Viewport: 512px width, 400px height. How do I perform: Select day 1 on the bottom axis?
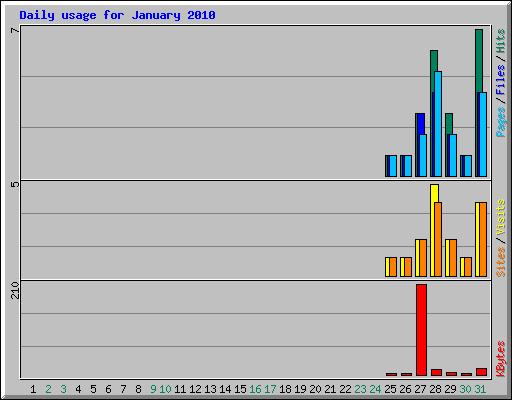click(33, 389)
